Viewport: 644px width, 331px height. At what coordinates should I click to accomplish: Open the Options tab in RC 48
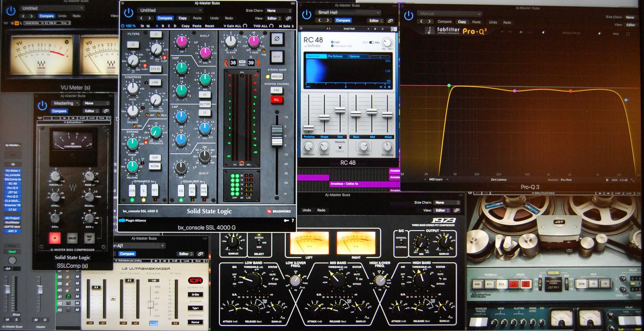point(355,56)
